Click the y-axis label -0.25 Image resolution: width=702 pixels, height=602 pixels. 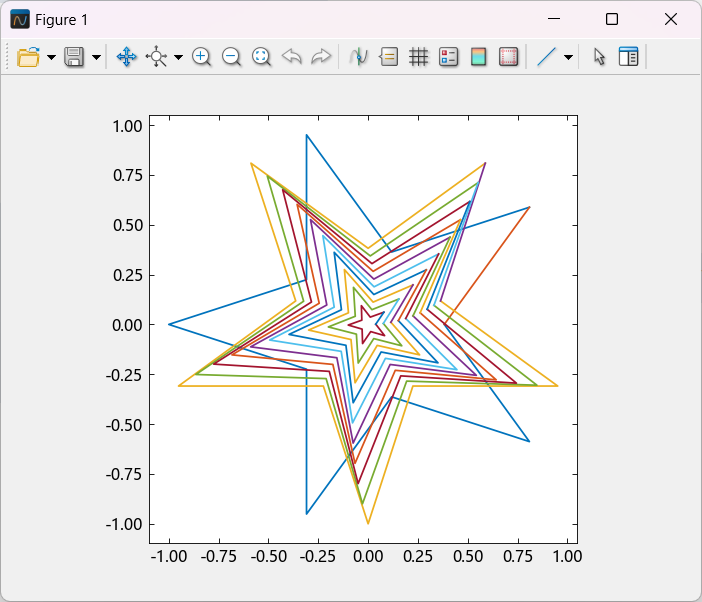pyautogui.click(x=124, y=375)
